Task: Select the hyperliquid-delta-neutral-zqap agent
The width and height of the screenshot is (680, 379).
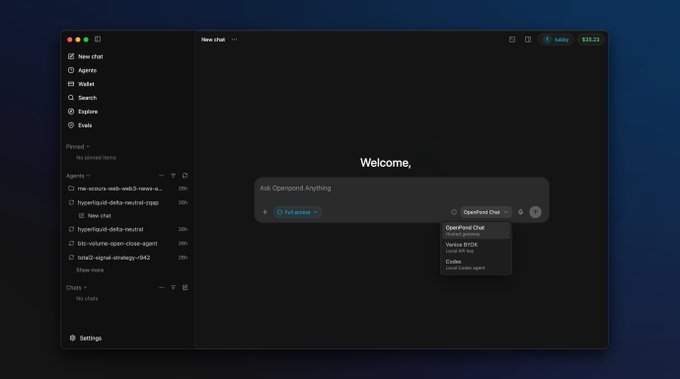Action: pos(128,203)
